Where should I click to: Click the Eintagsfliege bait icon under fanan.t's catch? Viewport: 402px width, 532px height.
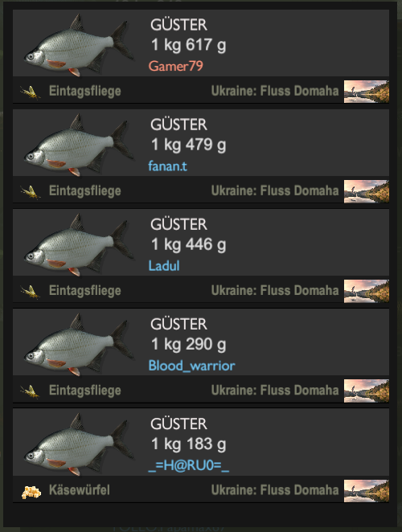[x=31, y=192]
